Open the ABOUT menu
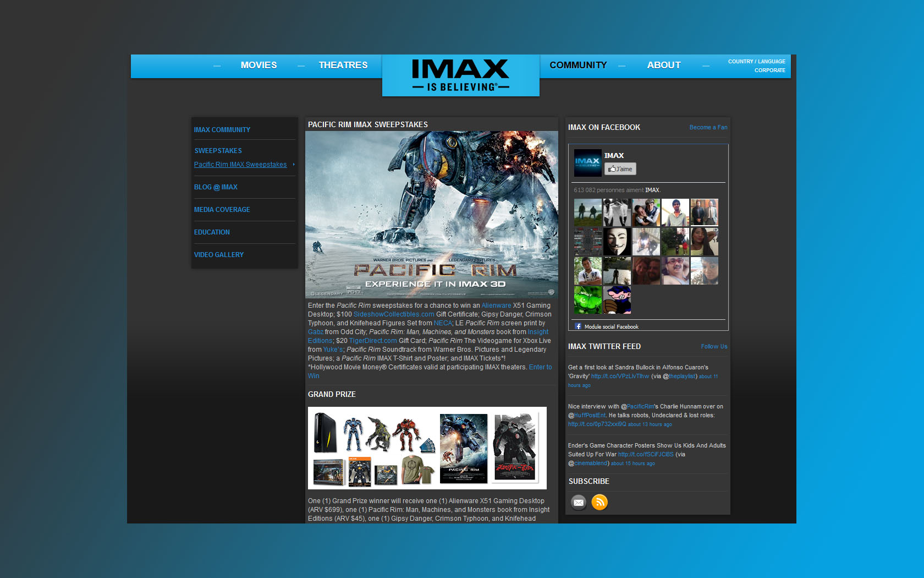The width and height of the screenshot is (924, 578). tap(664, 65)
